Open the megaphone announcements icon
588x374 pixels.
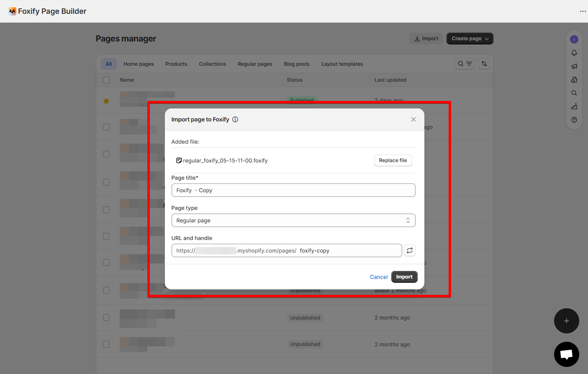pos(574,66)
